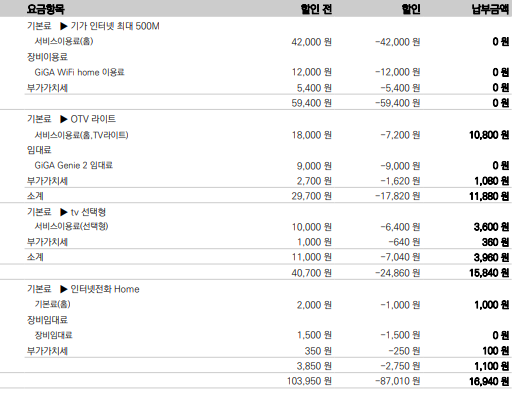Click the 서비스이용료(홈,TV라이트) label
This screenshot has width=527, height=397.
pyautogui.click(x=81, y=135)
